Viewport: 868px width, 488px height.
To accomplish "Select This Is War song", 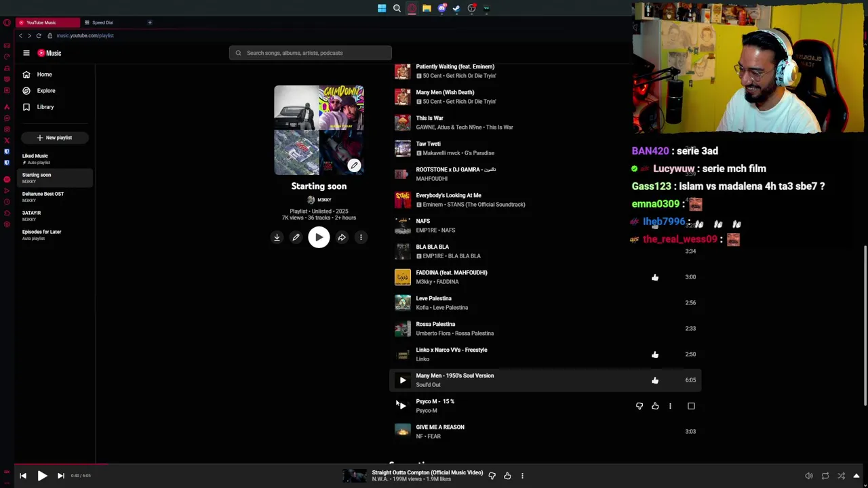I will pos(429,118).
